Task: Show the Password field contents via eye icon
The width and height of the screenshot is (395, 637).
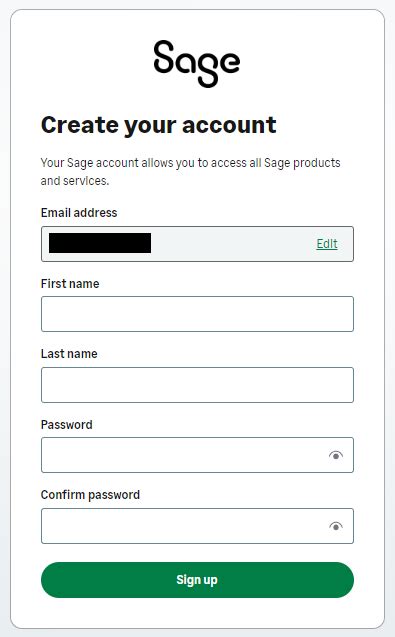Action: tap(336, 455)
